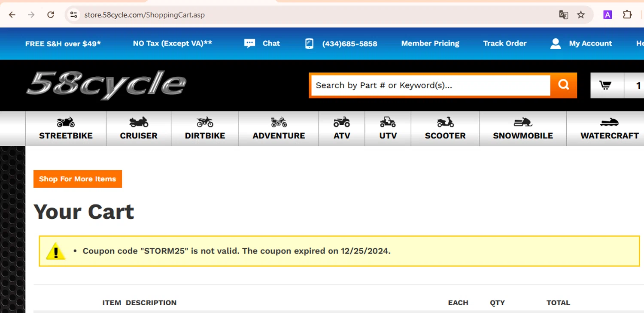Click the orange search magnifier button
The height and width of the screenshot is (313, 644).
click(564, 85)
